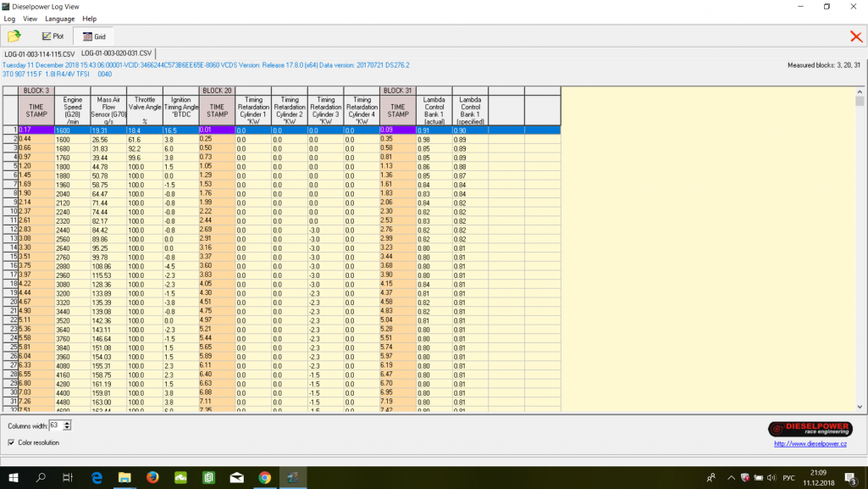
Task: Open the Windows notification center
Action: [849, 478]
